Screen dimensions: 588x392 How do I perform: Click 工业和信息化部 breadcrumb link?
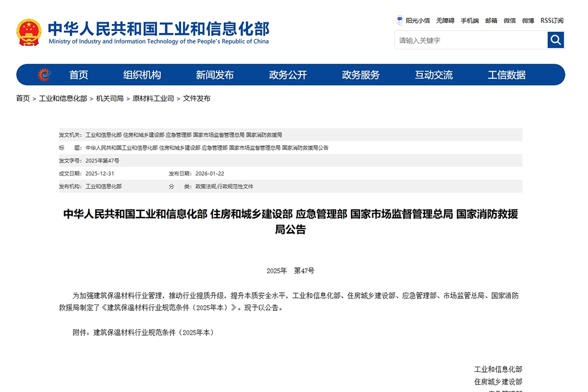[63, 99]
